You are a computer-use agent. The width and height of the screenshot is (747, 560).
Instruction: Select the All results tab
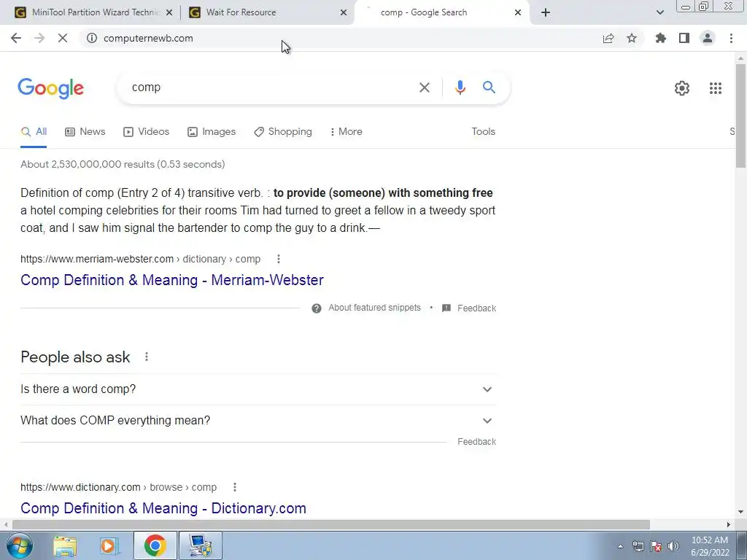[x=34, y=131]
